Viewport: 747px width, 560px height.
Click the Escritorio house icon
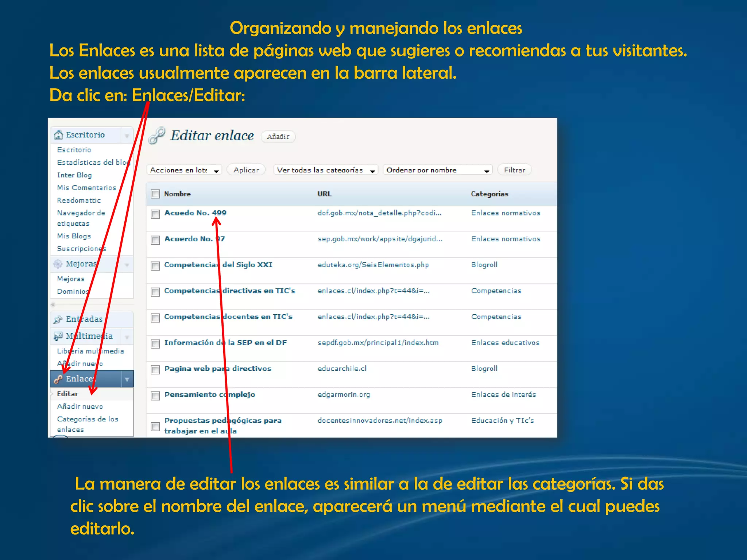(58, 135)
